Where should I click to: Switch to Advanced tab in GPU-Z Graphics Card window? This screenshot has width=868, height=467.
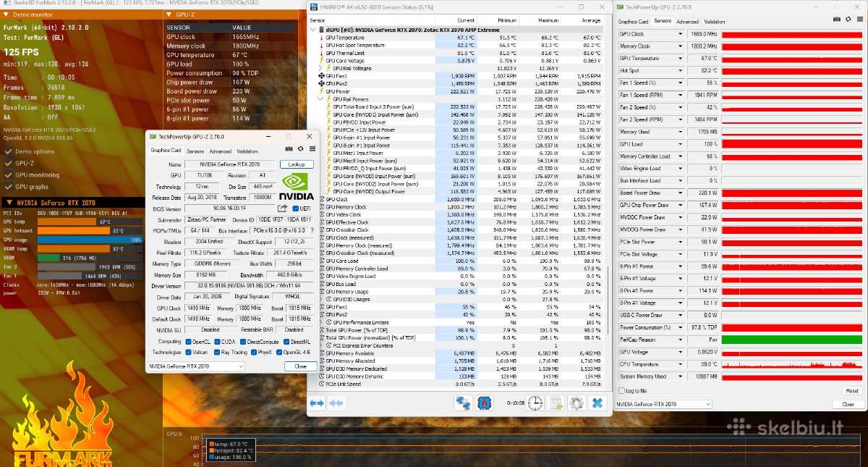pos(220,151)
